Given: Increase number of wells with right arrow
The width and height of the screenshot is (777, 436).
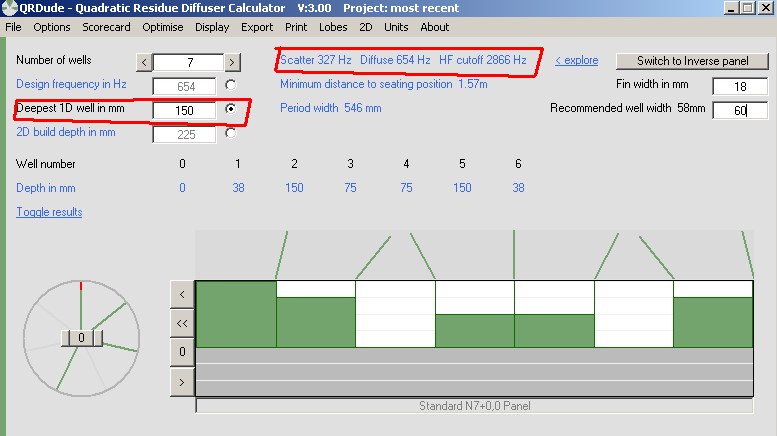Looking at the screenshot, I should tap(232, 62).
